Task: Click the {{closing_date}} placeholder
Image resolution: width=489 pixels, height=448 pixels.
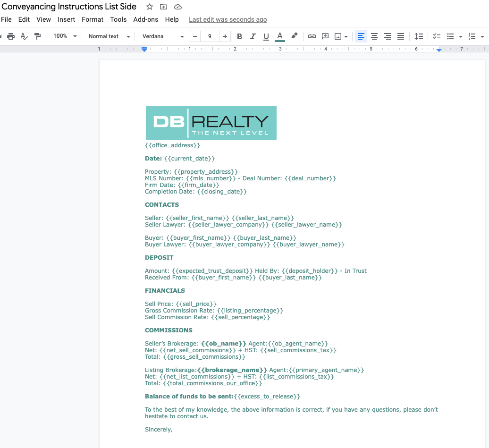Action: point(222,192)
